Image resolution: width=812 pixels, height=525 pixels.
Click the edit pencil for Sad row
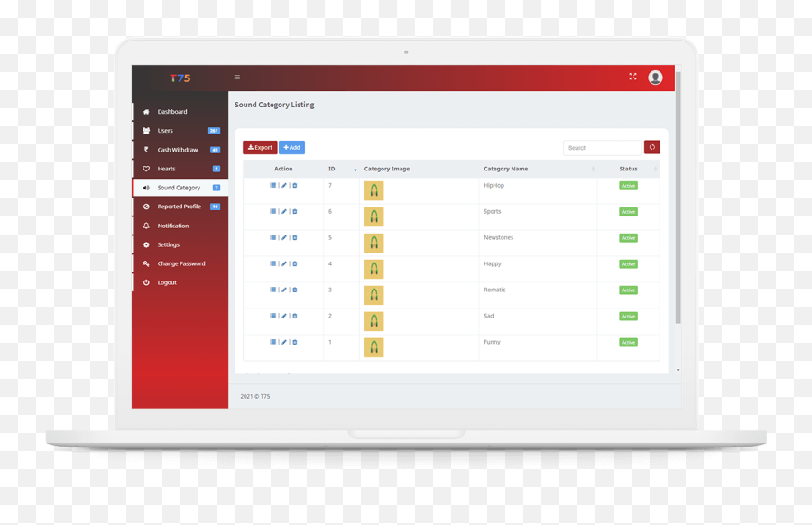click(x=284, y=316)
